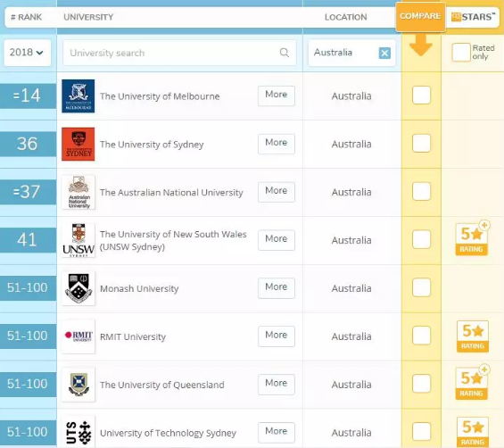Open RMIT's 5 star rating badge
The width and height of the screenshot is (504, 448).
(x=472, y=336)
